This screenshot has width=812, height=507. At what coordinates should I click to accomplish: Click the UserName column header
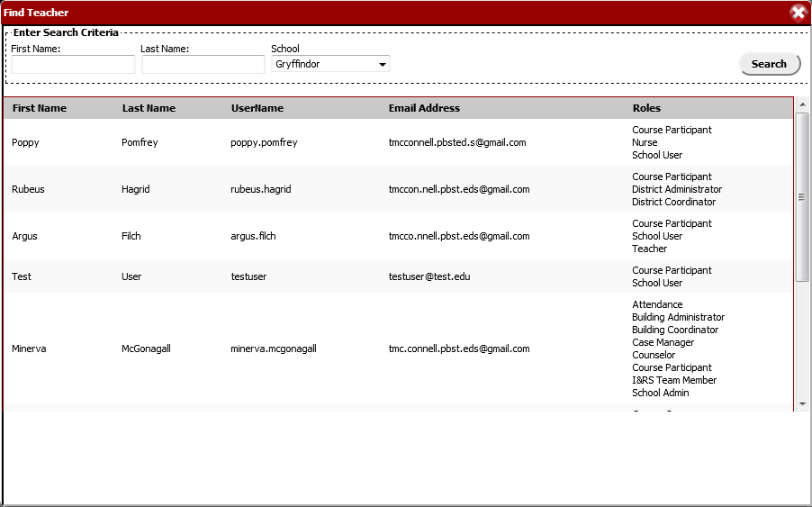pos(257,108)
